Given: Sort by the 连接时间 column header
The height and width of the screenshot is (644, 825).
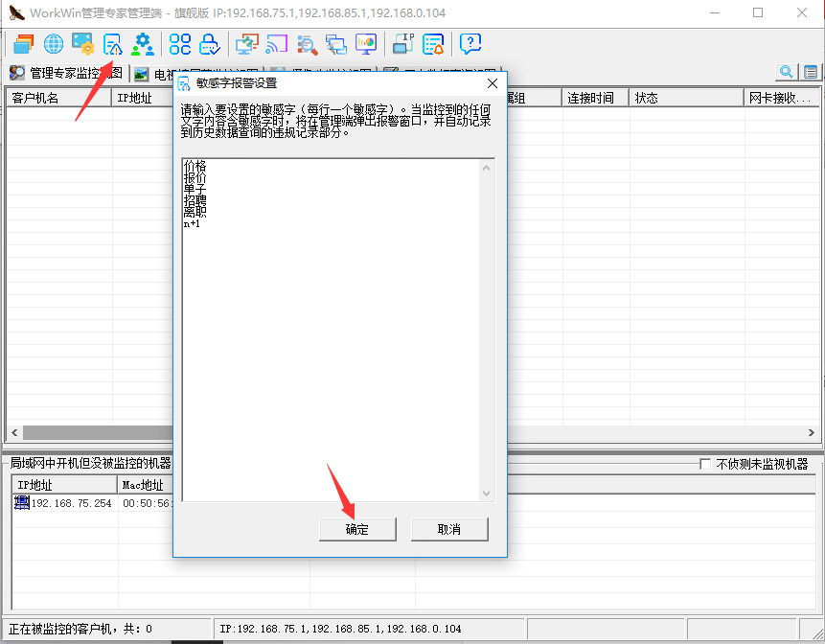Looking at the screenshot, I should pyautogui.click(x=595, y=98).
